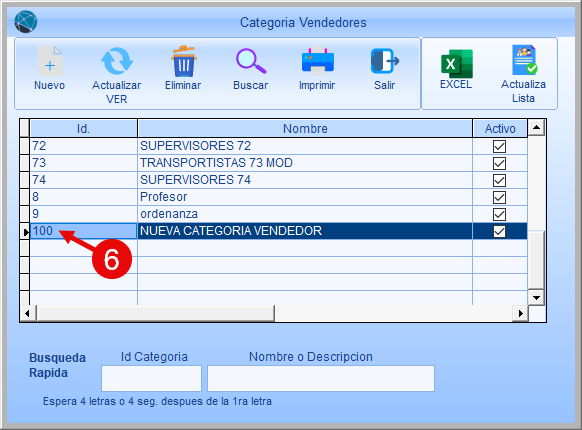
Task: Click the Id. column header
Action: point(83,128)
